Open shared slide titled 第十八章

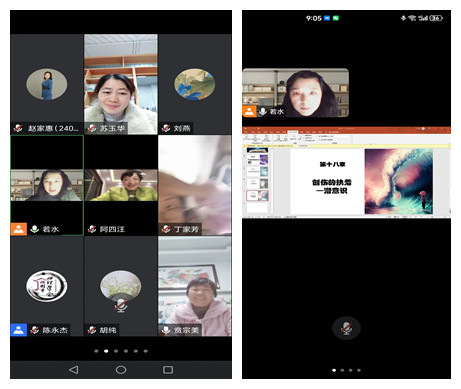tap(327, 181)
